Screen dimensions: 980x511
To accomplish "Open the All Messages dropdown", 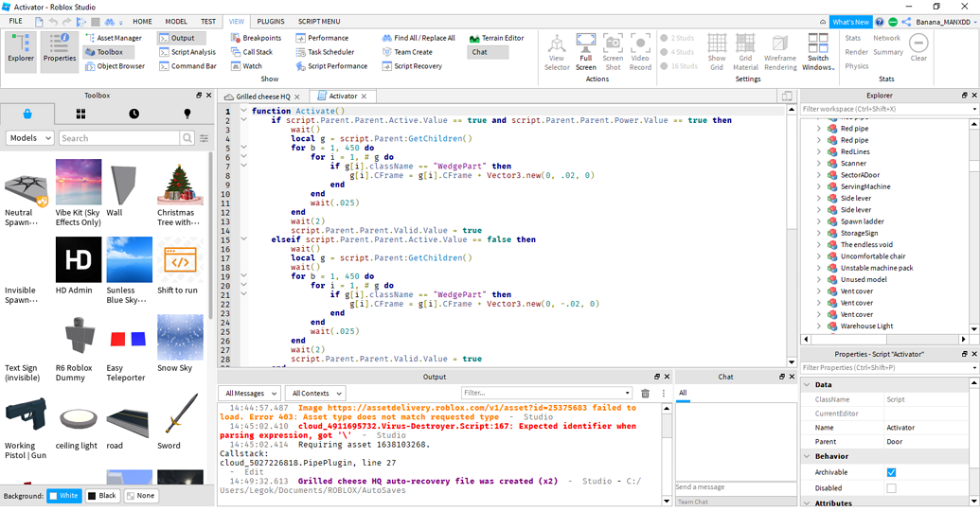I will (249, 393).
